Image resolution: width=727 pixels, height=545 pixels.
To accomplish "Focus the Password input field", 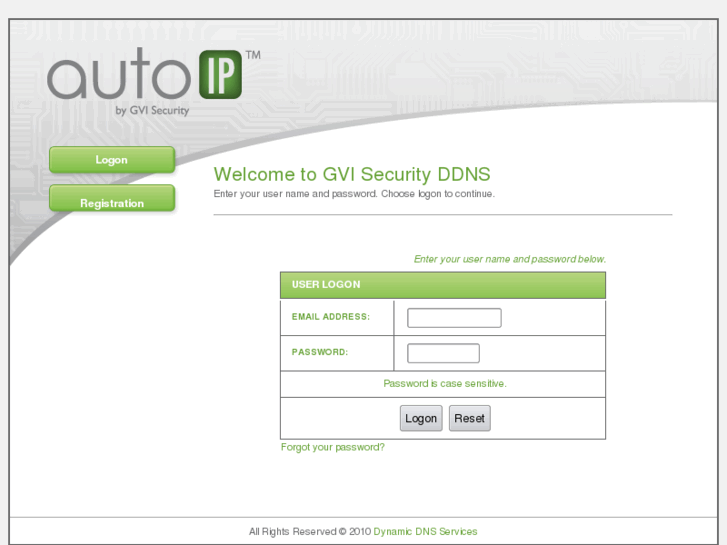I will pos(443,353).
